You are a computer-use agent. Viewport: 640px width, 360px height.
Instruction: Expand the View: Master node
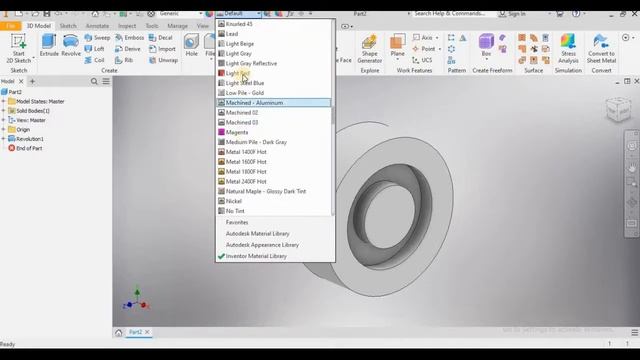[4, 120]
